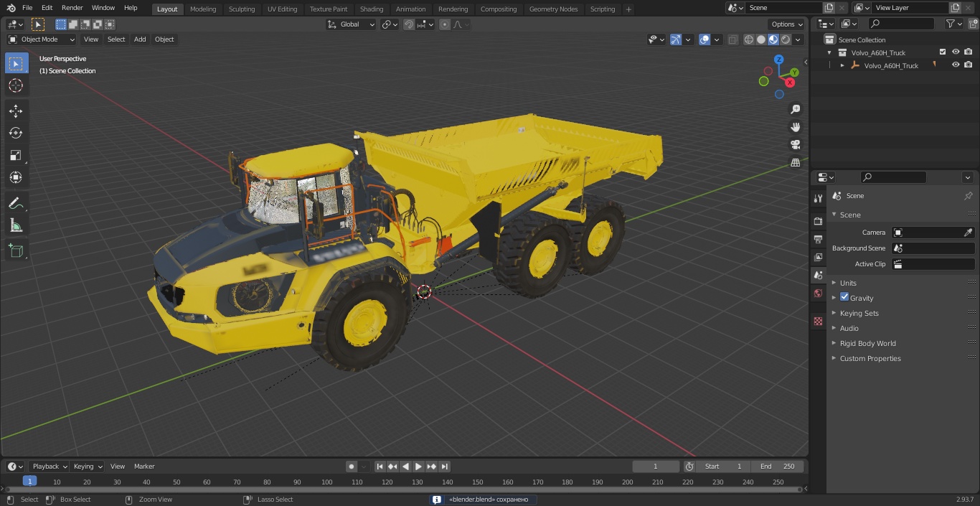Pick the Annotate tool
Screen dimensions: 980x506
coord(16,204)
